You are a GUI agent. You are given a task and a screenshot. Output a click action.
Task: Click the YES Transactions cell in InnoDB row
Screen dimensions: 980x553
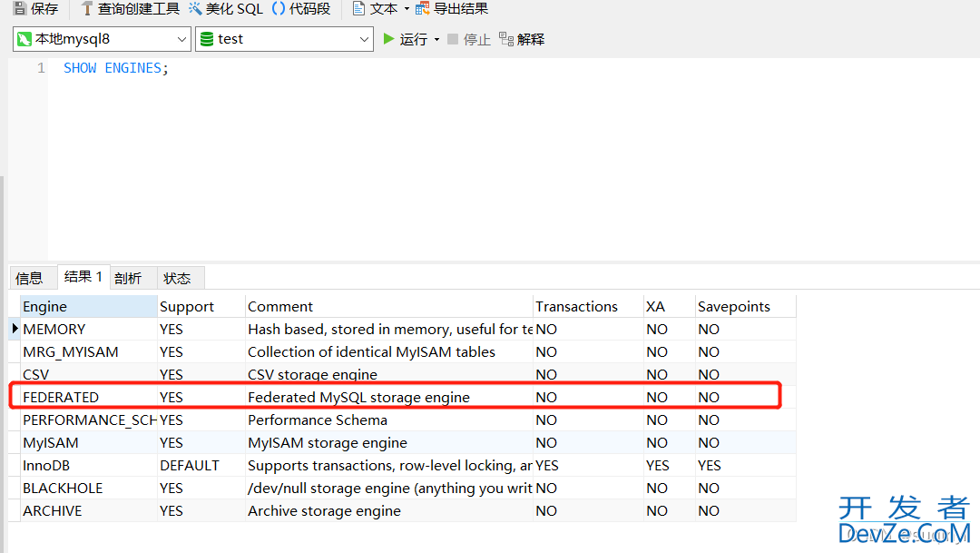(588, 466)
